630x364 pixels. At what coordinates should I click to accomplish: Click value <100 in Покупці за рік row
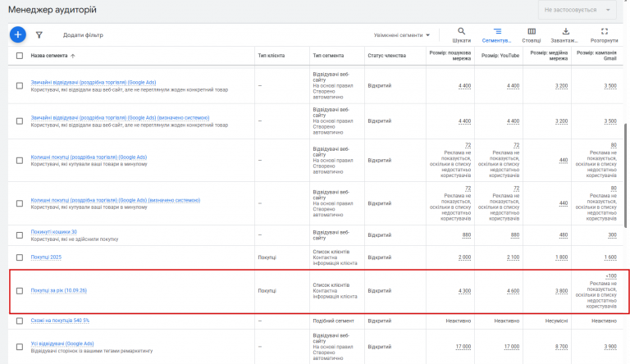611,276
